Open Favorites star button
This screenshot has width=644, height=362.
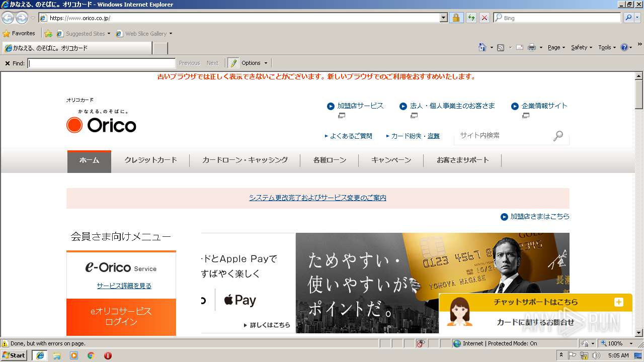19,33
